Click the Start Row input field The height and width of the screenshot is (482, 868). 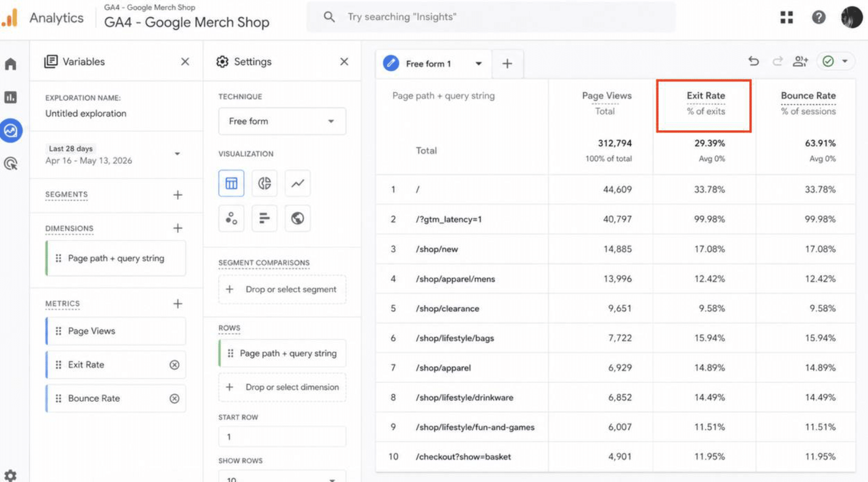282,437
